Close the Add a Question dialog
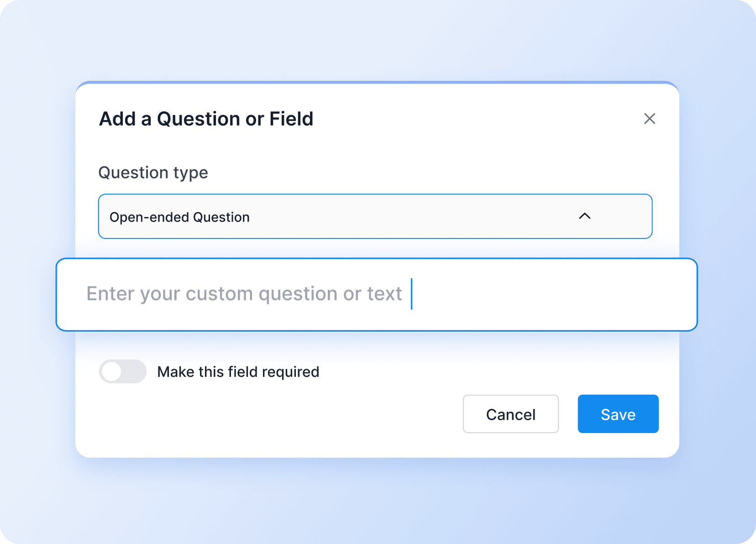Image resolution: width=756 pixels, height=544 pixels. (649, 119)
